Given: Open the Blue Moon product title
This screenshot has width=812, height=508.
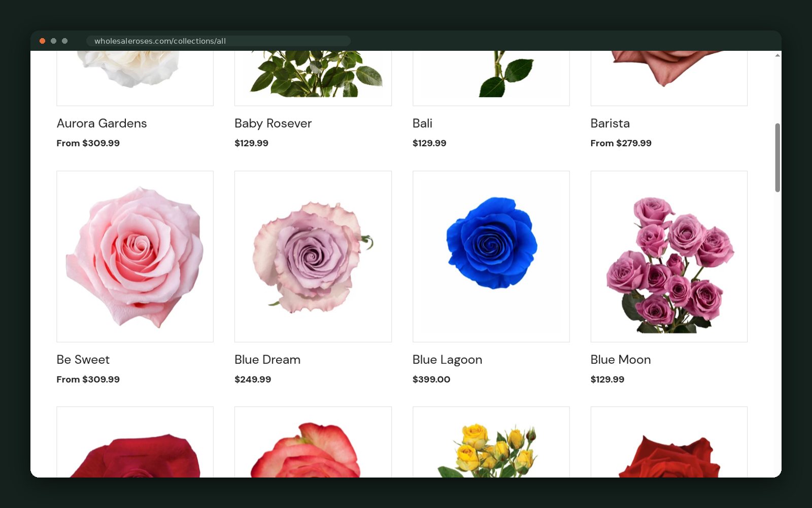Looking at the screenshot, I should [621, 360].
